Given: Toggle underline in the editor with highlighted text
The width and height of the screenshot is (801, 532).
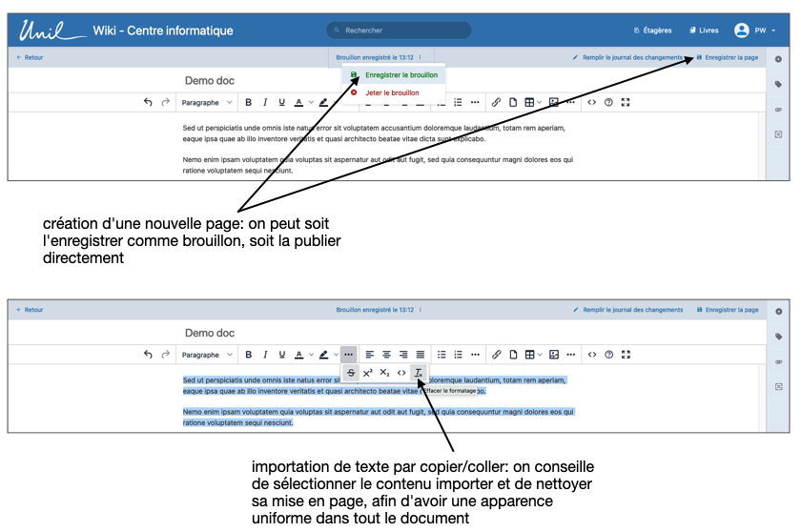Looking at the screenshot, I should pyautogui.click(x=281, y=355).
